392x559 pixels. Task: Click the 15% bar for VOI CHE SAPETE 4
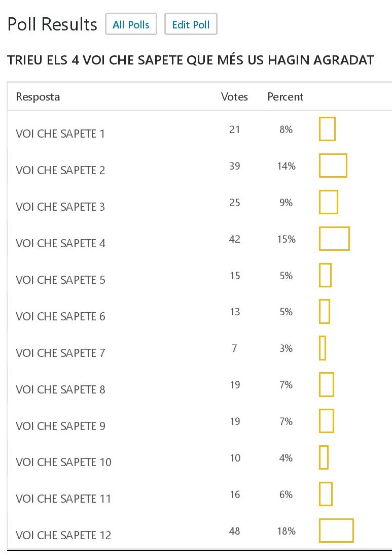click(334, 239)
